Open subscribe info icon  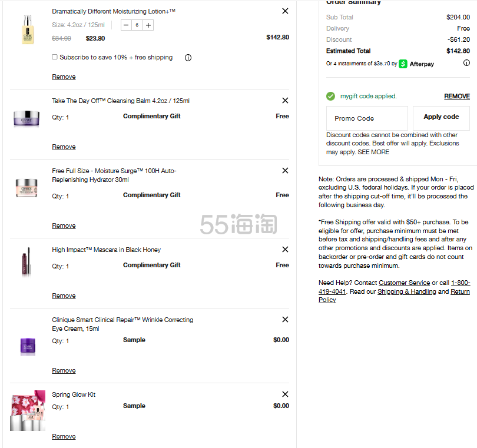pos(188,58)
